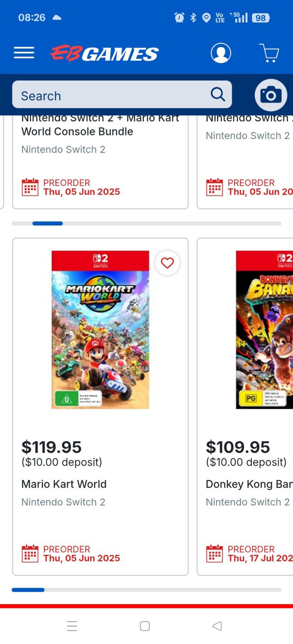Open the Android recent apps button
293x644 pixels.
point(72,626)
